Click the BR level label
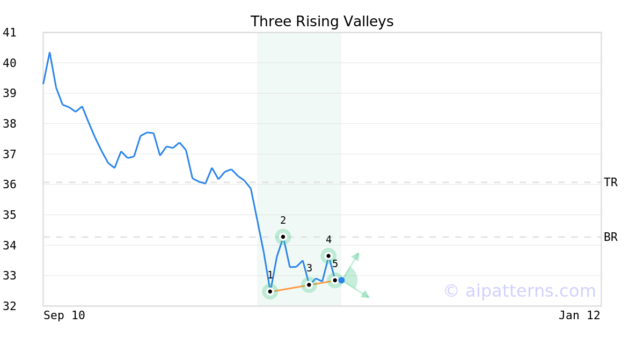This screenshot has height=338, width=644. click(611, 237)
